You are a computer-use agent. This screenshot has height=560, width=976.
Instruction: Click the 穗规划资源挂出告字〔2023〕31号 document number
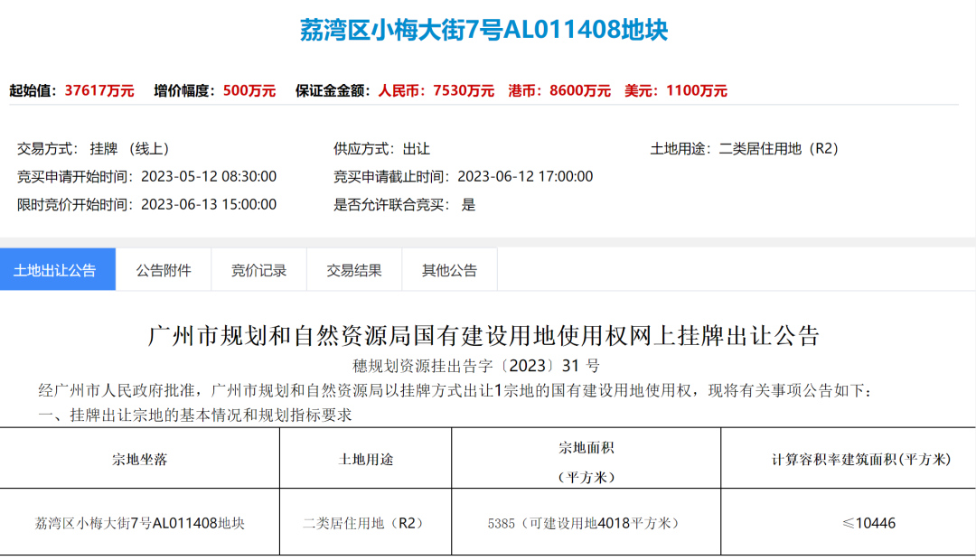pyautogui.click(x=488, y=362)
